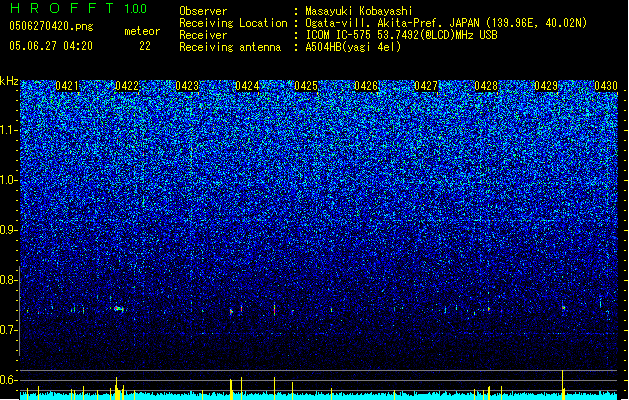Click the 0423 time marker
Screen dimensions: 629x400
pos(187,86)
